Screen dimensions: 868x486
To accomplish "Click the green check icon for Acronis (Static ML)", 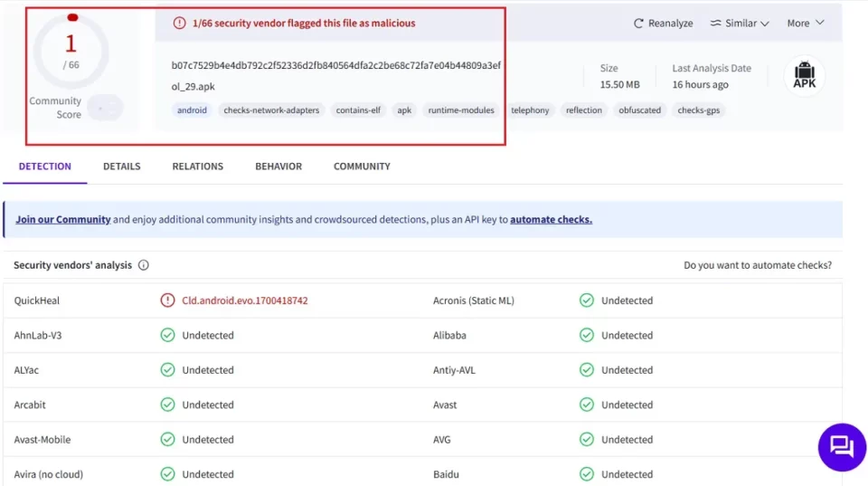I will tap(586, 300).
